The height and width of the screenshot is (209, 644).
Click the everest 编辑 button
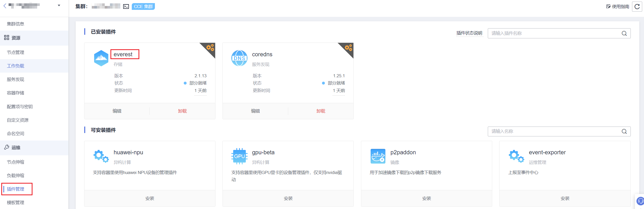tap(117, 111)
